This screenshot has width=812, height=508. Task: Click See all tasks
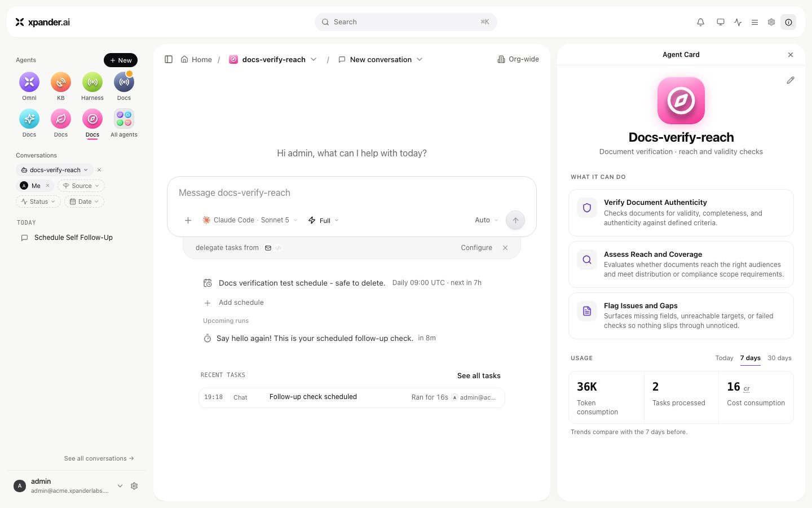479,375
